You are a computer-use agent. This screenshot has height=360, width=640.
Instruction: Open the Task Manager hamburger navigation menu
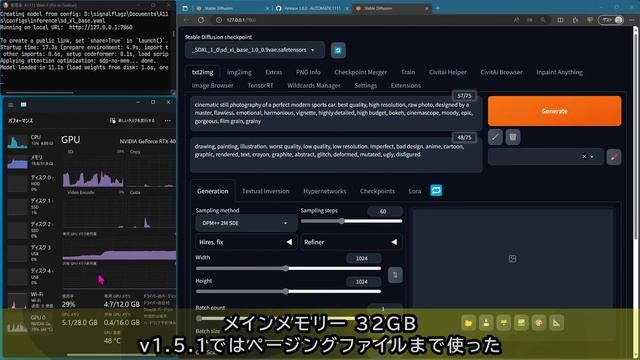coord(11,105)
